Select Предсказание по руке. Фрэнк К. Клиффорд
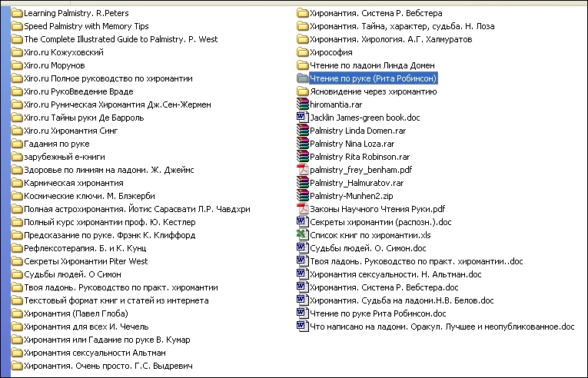This screenshot has height=378, width=588. click(110, 235)
